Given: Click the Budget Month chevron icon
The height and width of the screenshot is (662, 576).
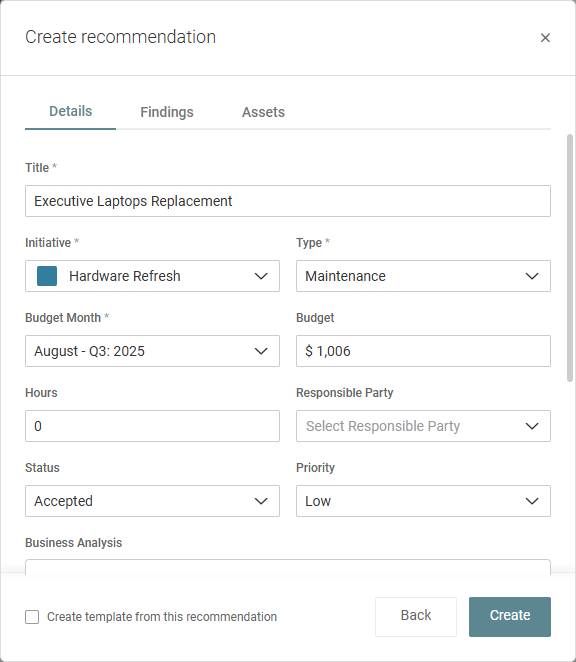Looking at the screenshot, I should point(261,351).
